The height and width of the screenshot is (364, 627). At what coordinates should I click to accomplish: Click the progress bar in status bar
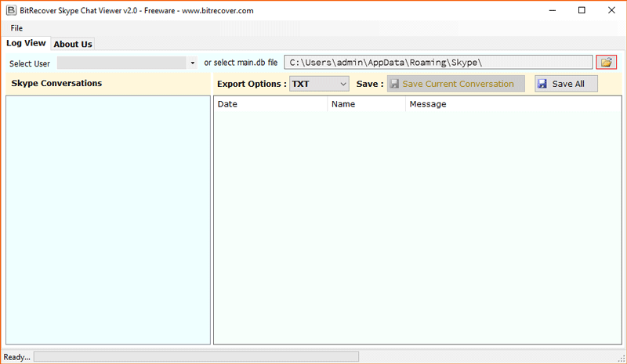click(197, 356)
